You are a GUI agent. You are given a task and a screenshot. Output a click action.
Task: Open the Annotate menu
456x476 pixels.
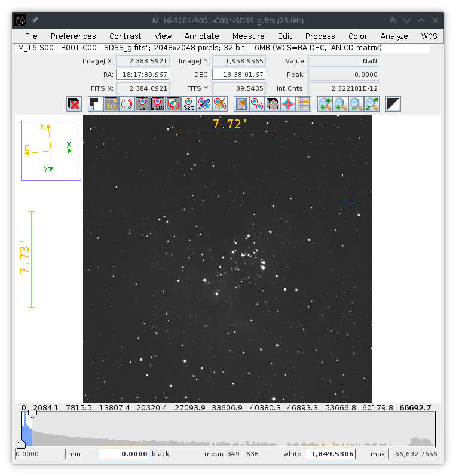[x=202, y=36]
